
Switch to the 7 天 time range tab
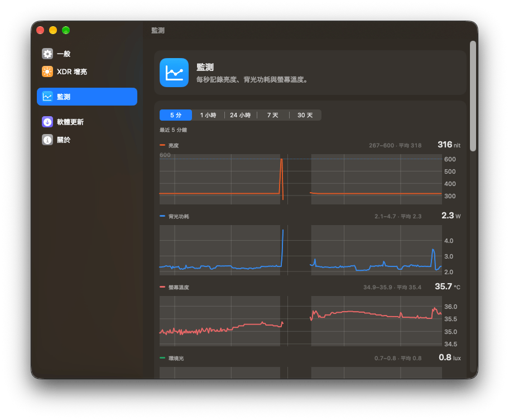coord(273,115)
